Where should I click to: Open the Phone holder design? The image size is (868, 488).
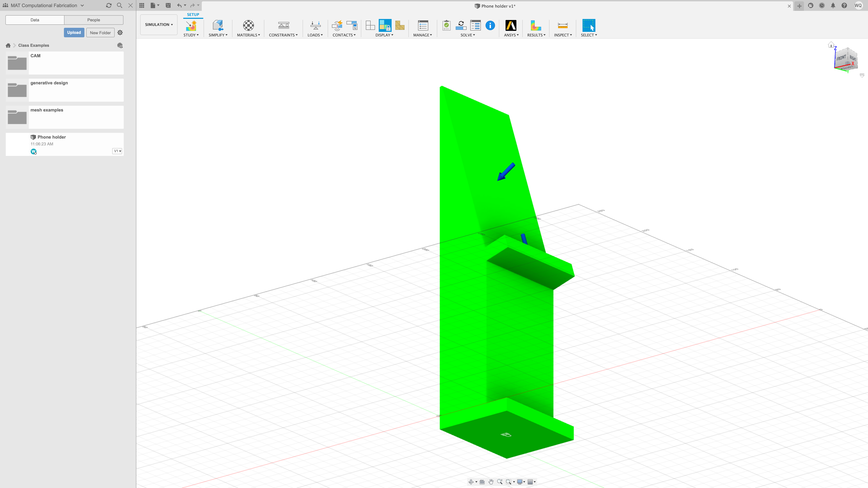point(65,144)
